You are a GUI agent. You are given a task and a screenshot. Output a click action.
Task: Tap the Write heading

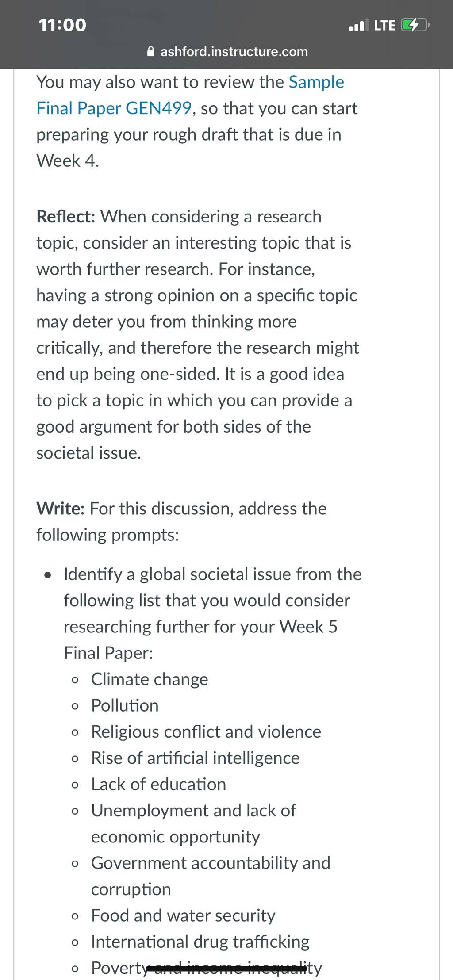coord(61,509)
